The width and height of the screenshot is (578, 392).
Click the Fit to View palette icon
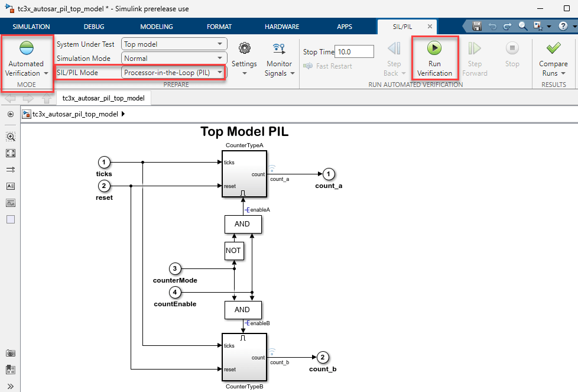pyautogui.click(x=11, y=153)
